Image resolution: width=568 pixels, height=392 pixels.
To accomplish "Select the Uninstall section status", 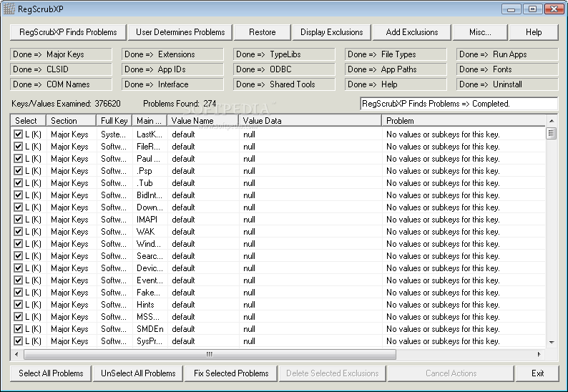I will point(507,84).
